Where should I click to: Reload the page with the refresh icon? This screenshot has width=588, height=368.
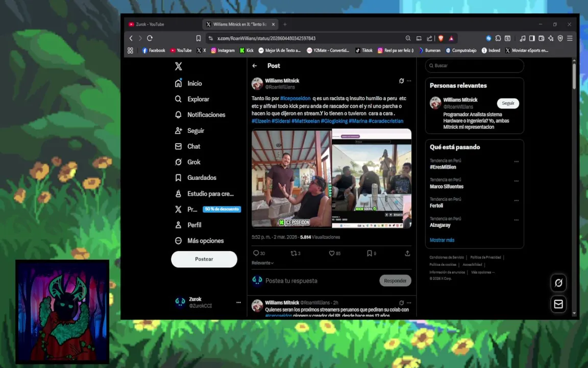(150, 38)
